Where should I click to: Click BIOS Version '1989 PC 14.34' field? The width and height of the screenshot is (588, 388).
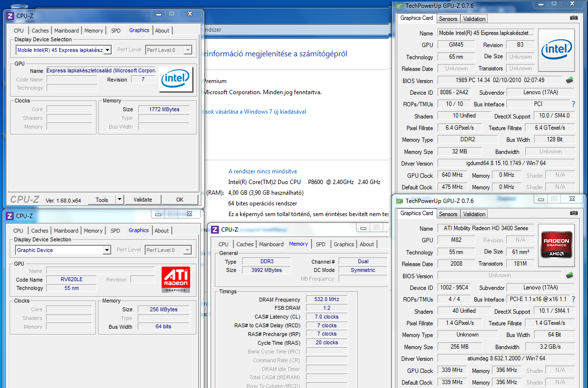tap(500, 80)
